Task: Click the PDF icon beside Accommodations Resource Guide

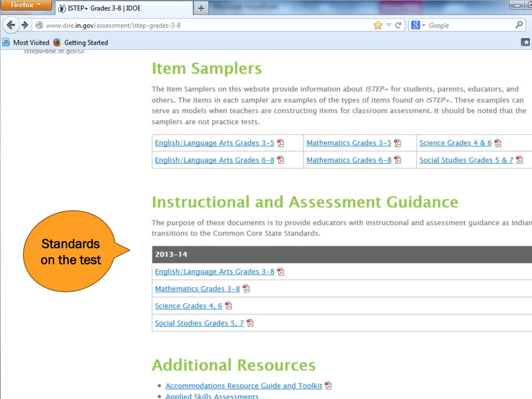Action: click(x=328, y=385)
